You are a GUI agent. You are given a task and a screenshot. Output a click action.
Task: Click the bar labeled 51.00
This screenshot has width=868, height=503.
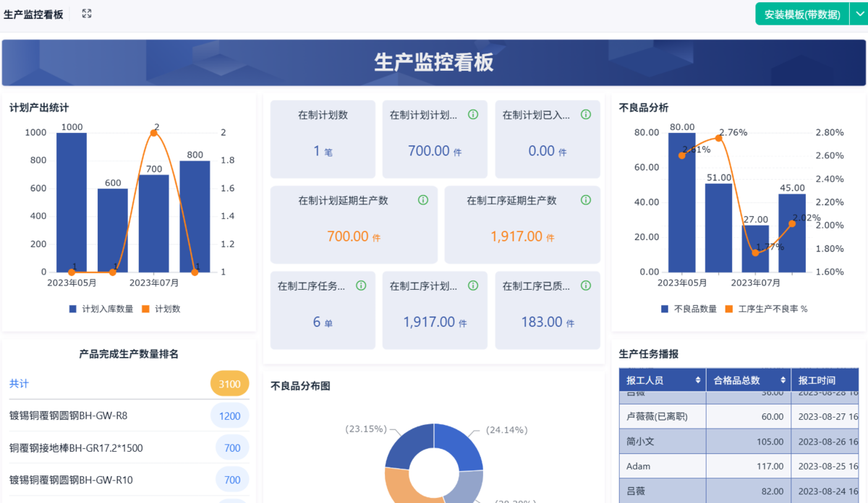pyautogui.click(x=719, y=228)
